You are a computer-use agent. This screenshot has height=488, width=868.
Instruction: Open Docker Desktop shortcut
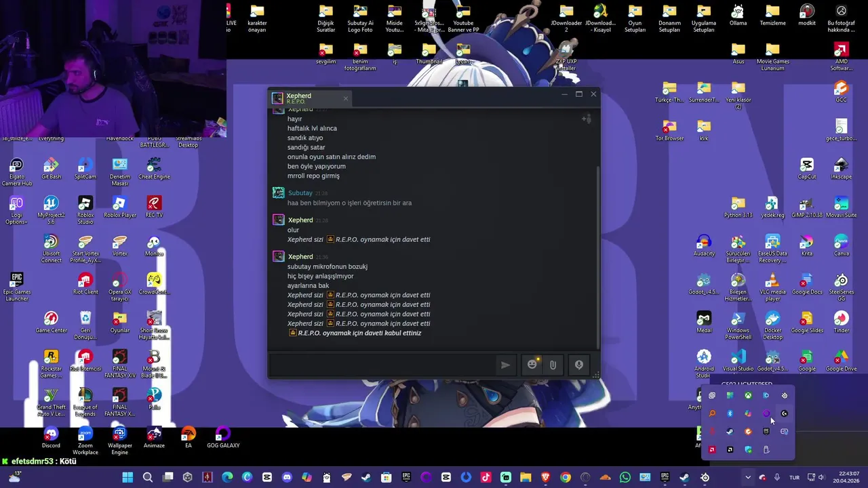point(772,325)
